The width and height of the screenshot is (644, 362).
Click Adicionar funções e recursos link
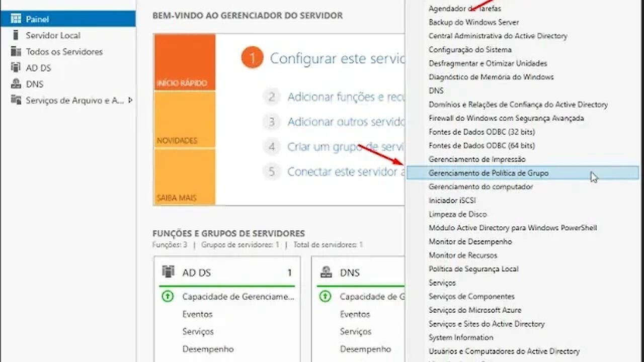point(346,97)
